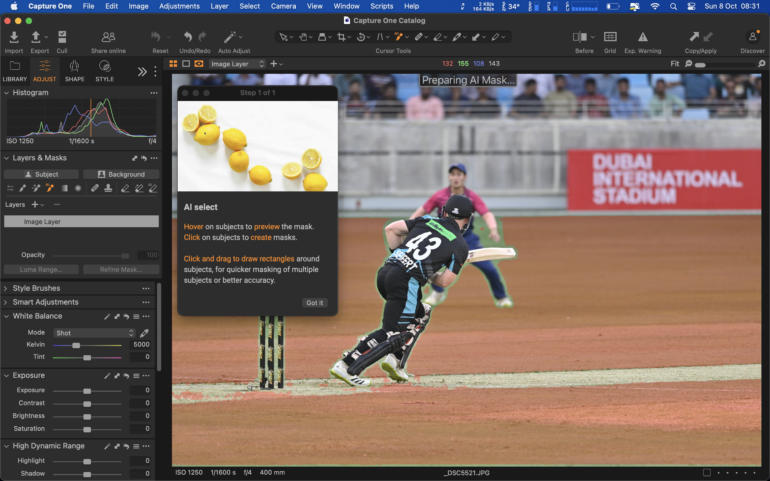Click the Exposure Warning triangle icon
This screenshot has height=481, width=770.
642,37
